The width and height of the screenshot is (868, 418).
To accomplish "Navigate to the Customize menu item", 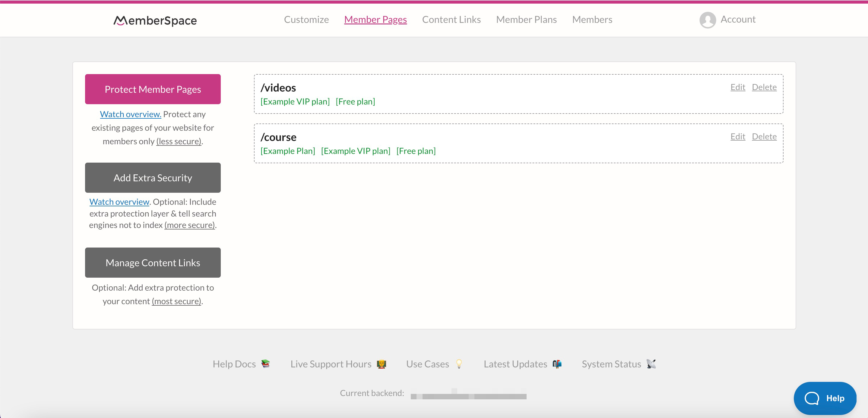I will [x=306, y=19].
